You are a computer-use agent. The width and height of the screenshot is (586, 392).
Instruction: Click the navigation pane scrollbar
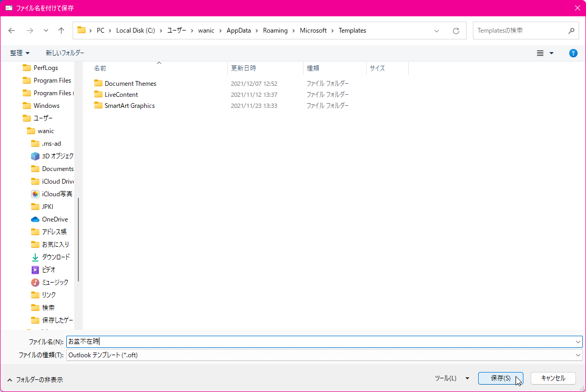point(78,239)
